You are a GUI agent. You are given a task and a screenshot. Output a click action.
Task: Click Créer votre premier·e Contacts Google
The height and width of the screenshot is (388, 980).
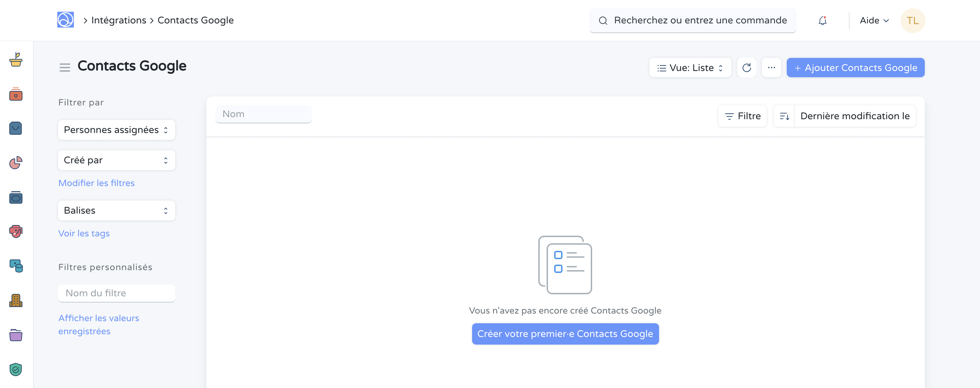pyautogui.click(x=565, y=334)
